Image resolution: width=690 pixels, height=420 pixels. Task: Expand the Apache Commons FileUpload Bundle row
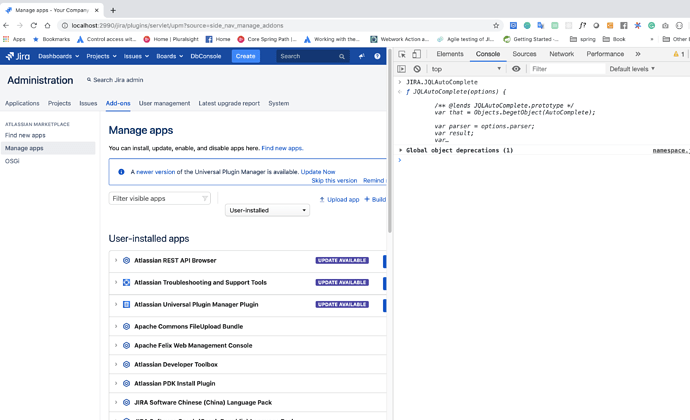pos(116,327)
